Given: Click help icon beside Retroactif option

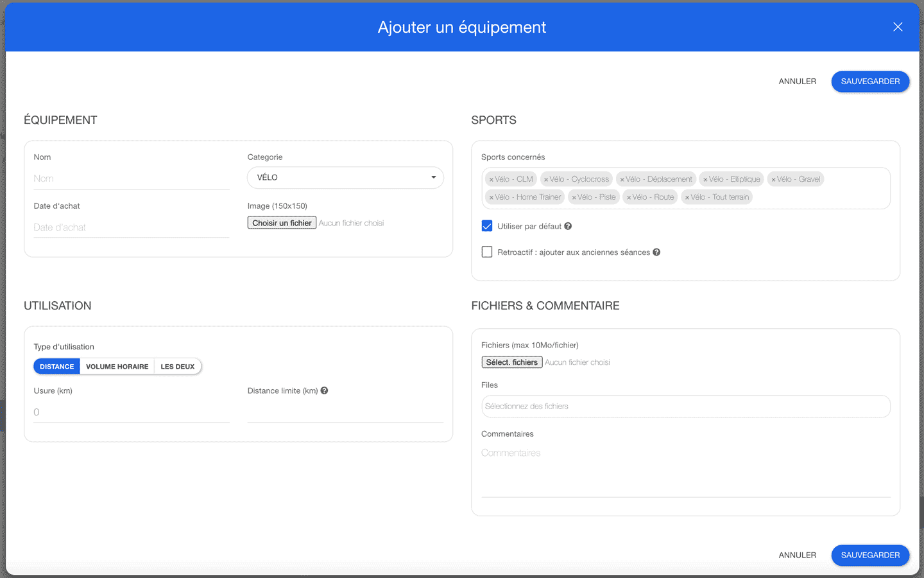Looking at the screenshot, I should 656,252.
